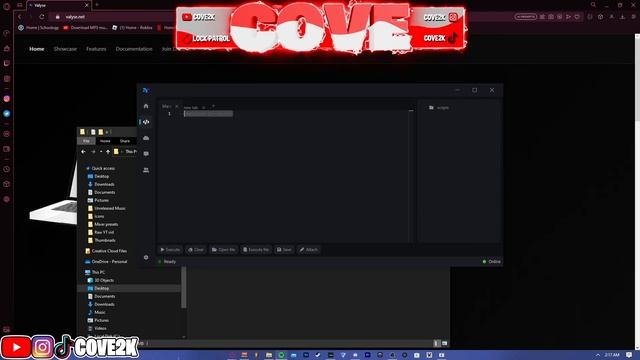Go up one folder in File Explorer

(108, 152)
